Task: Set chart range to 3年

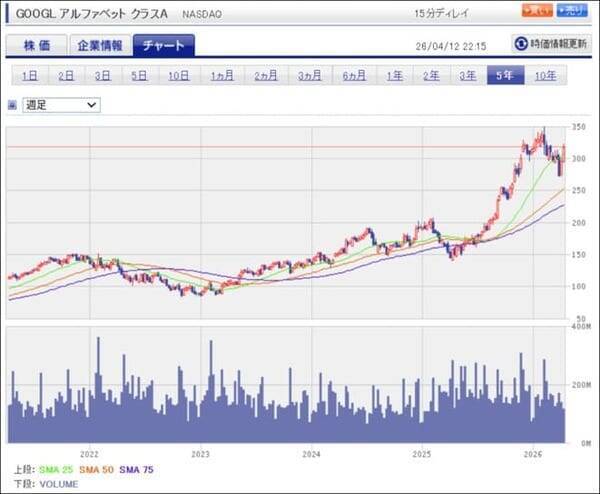Action: point(467,75)
